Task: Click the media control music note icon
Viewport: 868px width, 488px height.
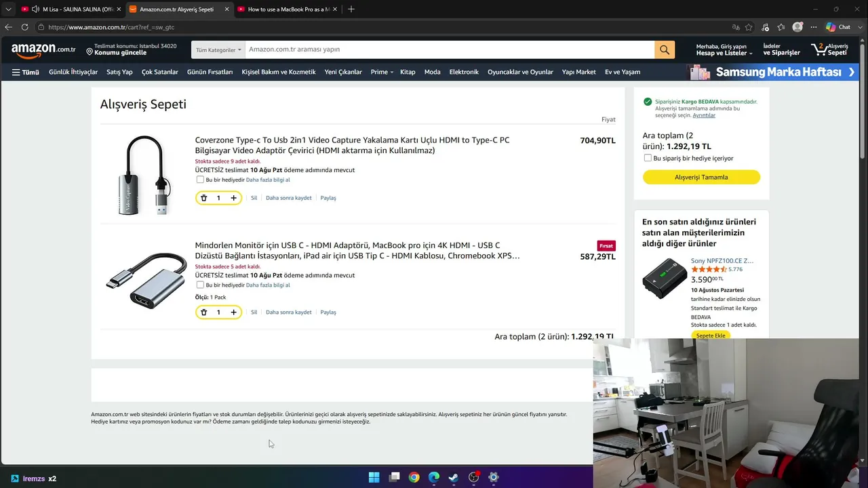Action: coord(765,27)
